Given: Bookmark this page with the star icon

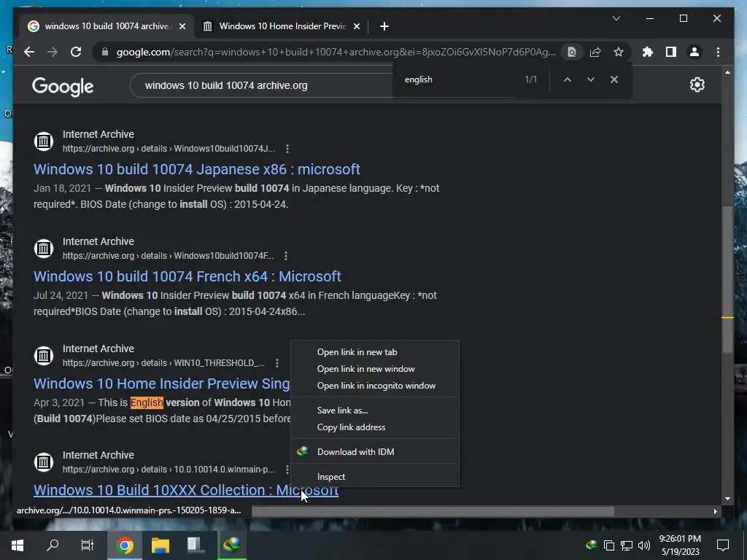Looking at the screenshot, I should point(619,52).
